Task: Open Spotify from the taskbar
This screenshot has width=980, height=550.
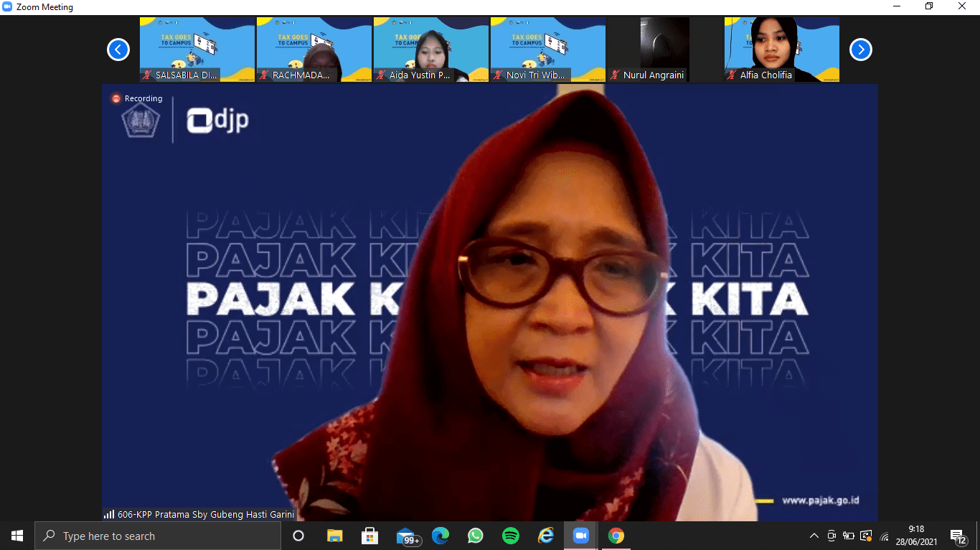Action: (x=511, y=536)
